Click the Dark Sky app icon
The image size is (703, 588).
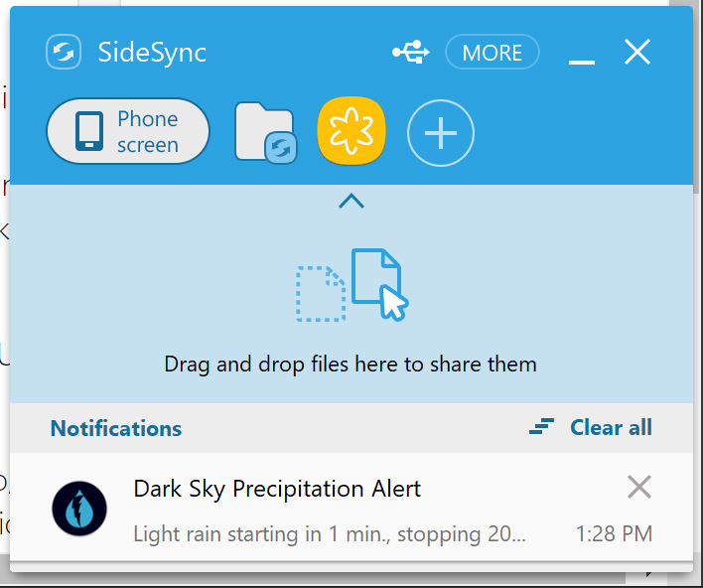tap(79, 509)
